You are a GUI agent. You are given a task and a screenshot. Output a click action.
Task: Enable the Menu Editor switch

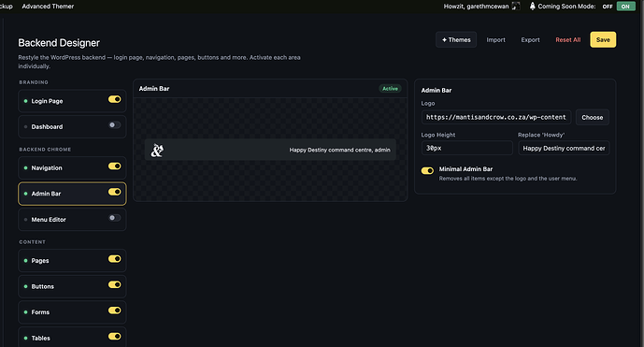point(115,218)
